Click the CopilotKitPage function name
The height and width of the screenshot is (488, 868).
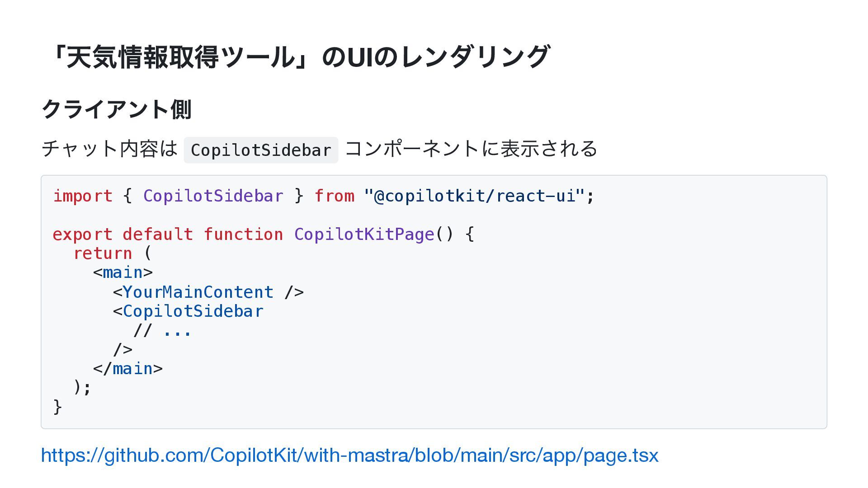pyautogui.click(x=364, y=235)
